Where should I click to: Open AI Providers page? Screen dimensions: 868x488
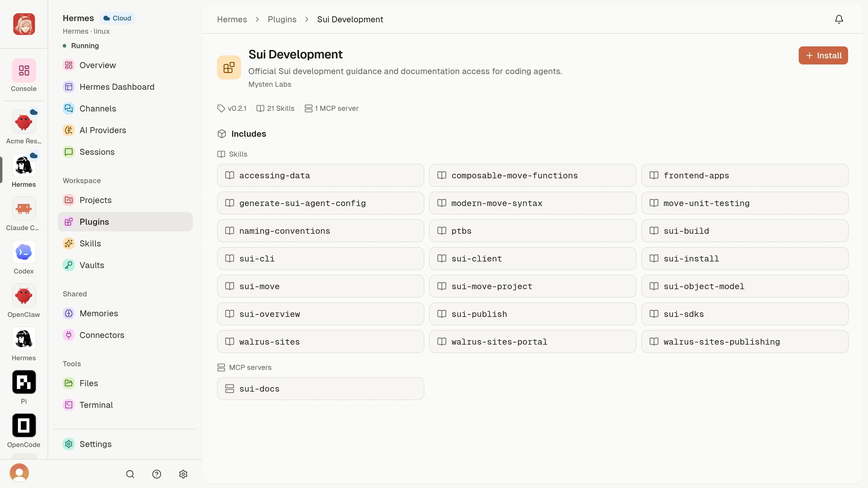coord(125,130)
